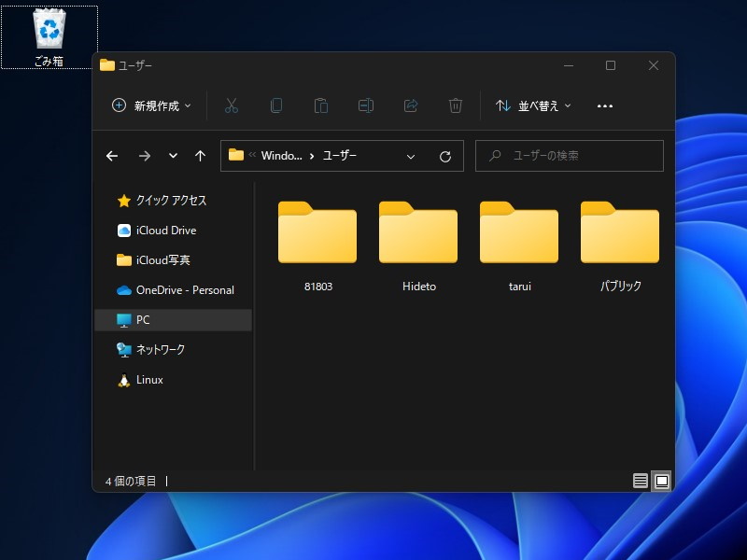
Task: Click the Refresh icon in the address bar
Action: (x=444, y=156)
